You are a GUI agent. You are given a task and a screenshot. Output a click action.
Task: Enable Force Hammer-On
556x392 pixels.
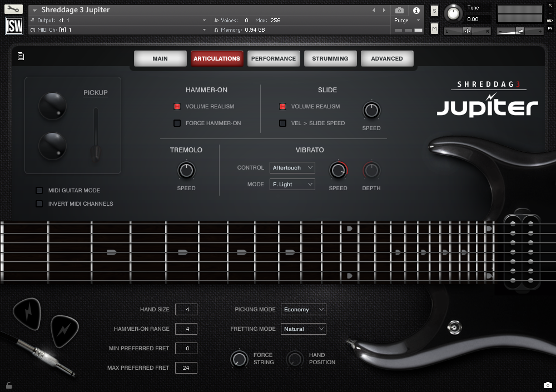(178, 123)
